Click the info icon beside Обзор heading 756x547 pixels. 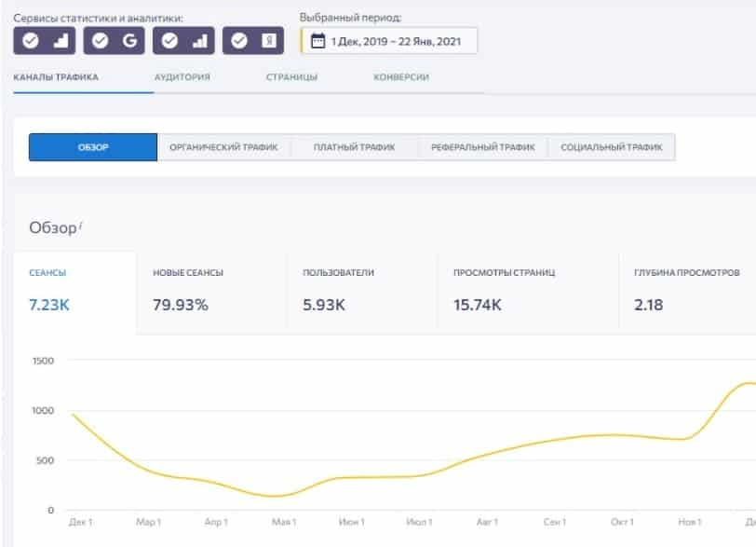click(80, 225)
